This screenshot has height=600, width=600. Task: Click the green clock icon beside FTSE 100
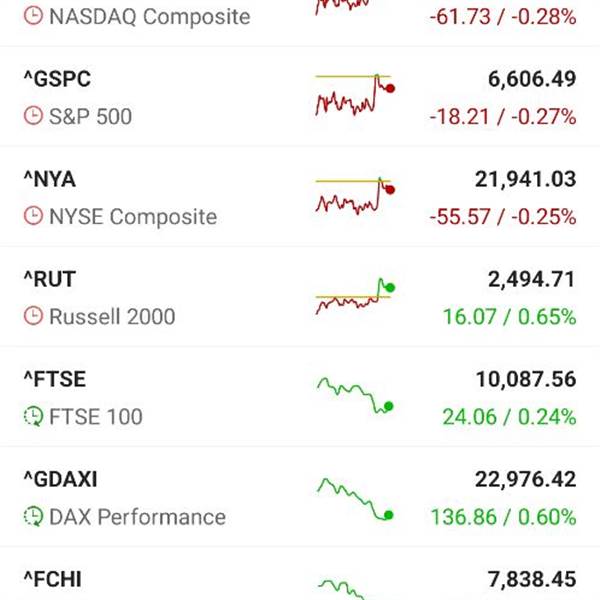[x=33, y=417]
